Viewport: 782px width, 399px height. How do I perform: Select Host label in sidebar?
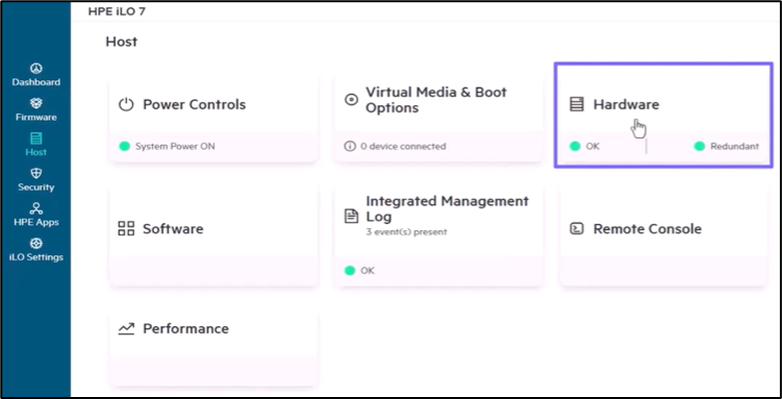tap(36, 152)
